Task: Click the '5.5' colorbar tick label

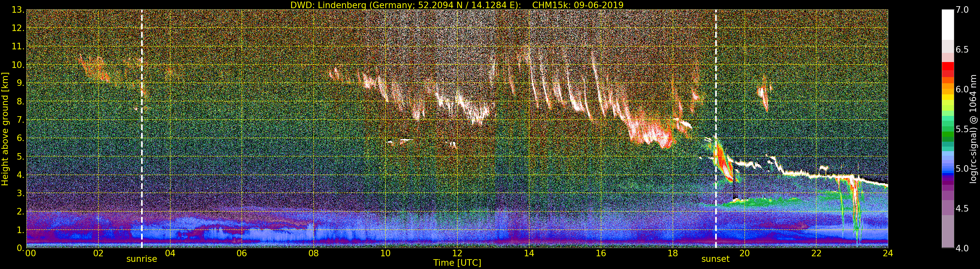Action: (x=962, y=129)
